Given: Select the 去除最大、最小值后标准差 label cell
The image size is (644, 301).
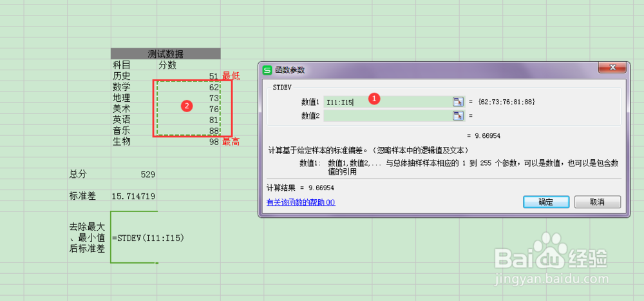Looking at the screenshot, I should click(89, 237).
